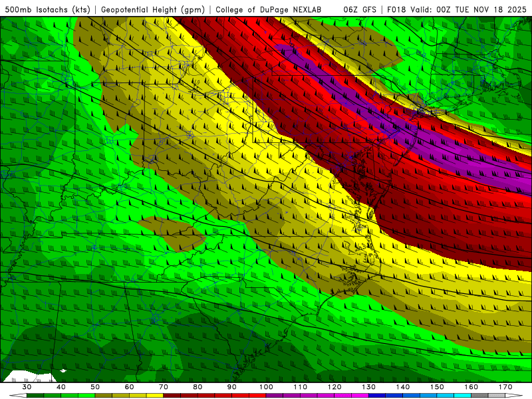The image size is (532, 399).
Task: Click the '40' label on the color scale
Action: (x=61, y=387)
